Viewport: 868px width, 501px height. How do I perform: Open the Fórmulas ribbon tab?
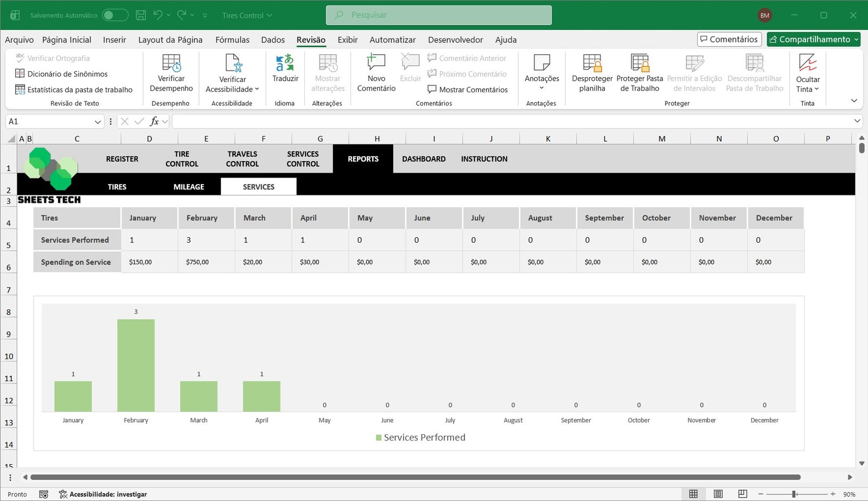[232, 40]
